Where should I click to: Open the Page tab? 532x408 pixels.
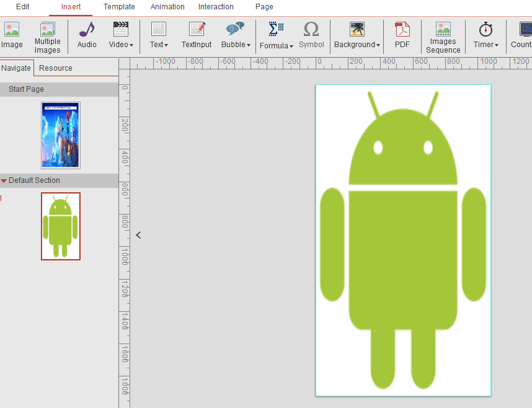pos(264,7)
